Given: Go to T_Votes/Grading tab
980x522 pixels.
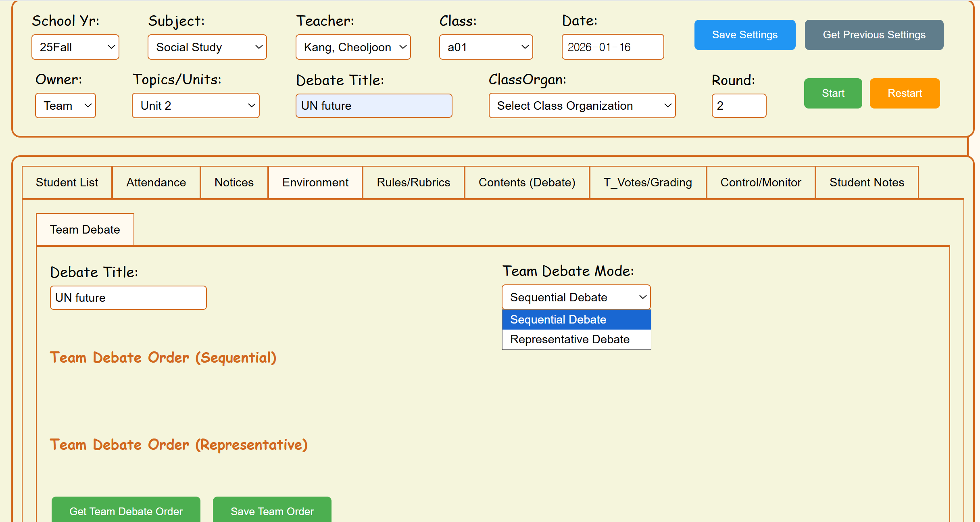Looking at the screenshot, I should click(647, 182).
